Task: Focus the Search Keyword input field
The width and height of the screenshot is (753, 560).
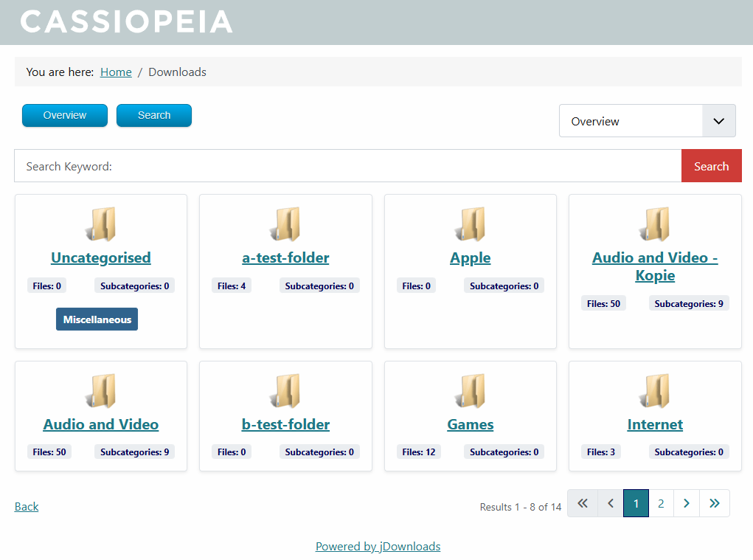Action: click(x=347, y=166)
